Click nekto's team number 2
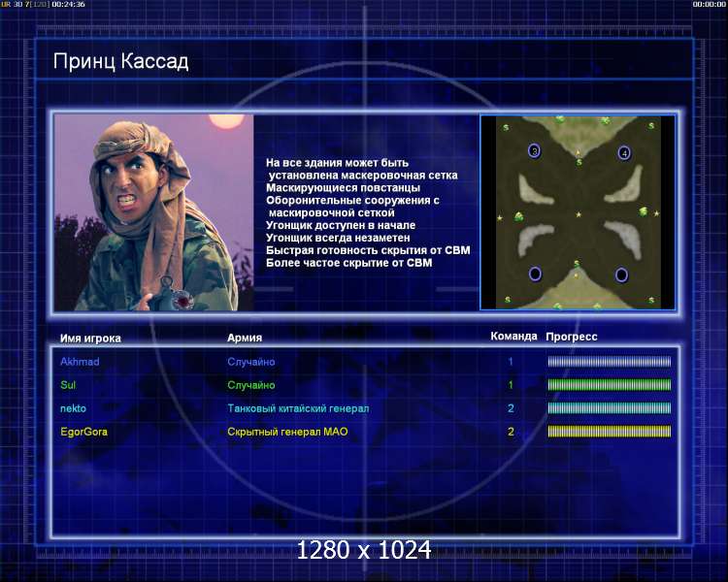Screen dimensions: 728x582 (x=511, y=408)
